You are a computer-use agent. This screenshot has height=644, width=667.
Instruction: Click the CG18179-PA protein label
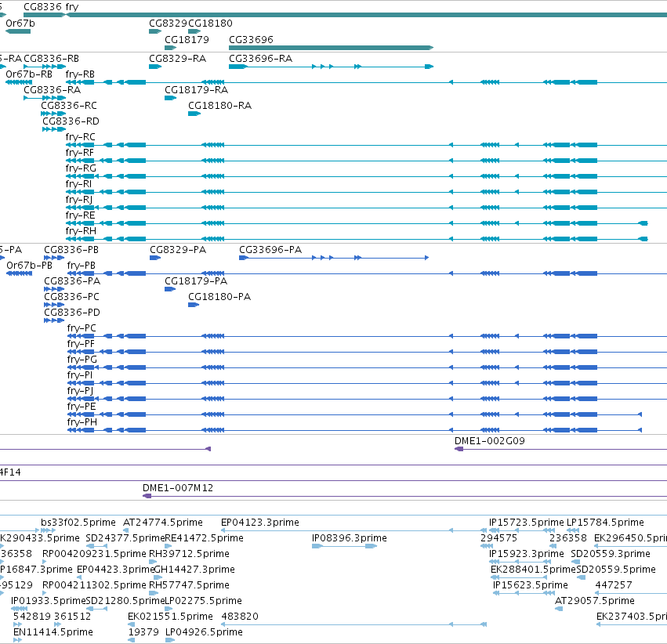[x=196, y=281]
